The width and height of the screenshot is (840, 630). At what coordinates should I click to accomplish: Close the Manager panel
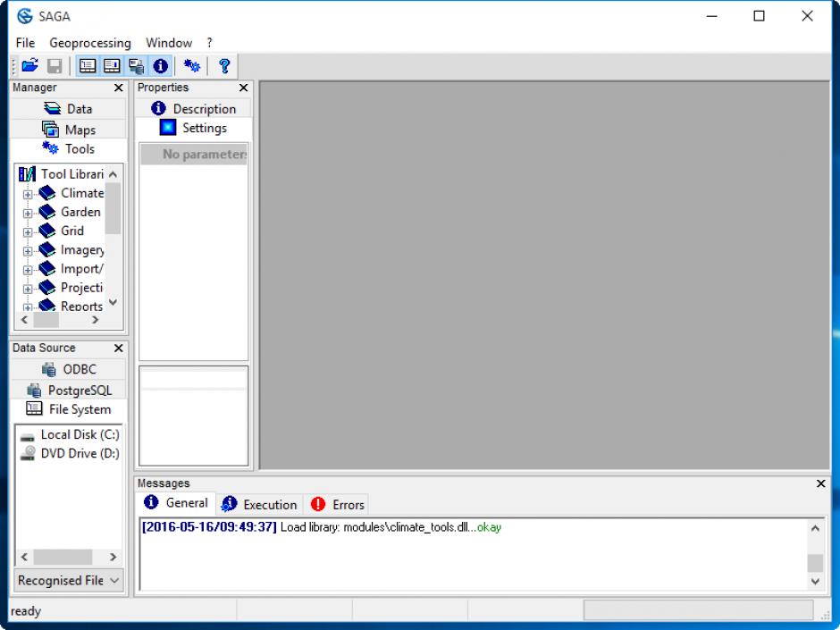pyautogui.click(x=118, y=88)
